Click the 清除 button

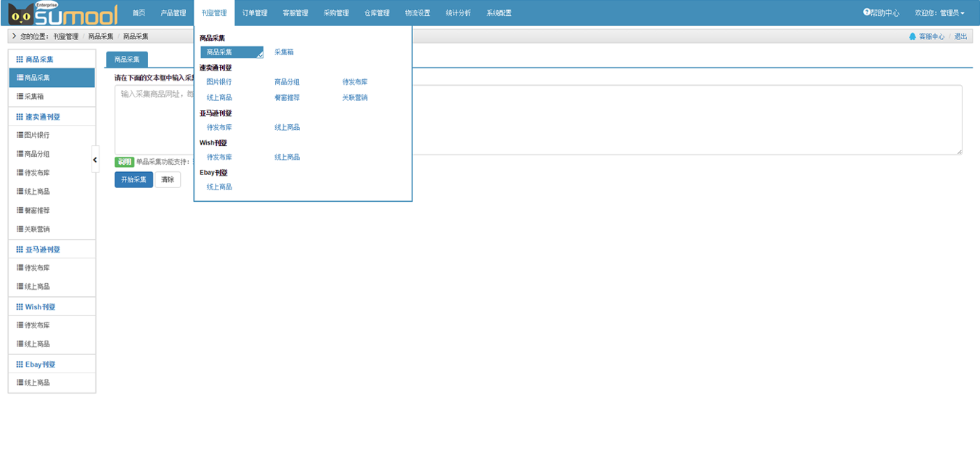coord(168,179)
